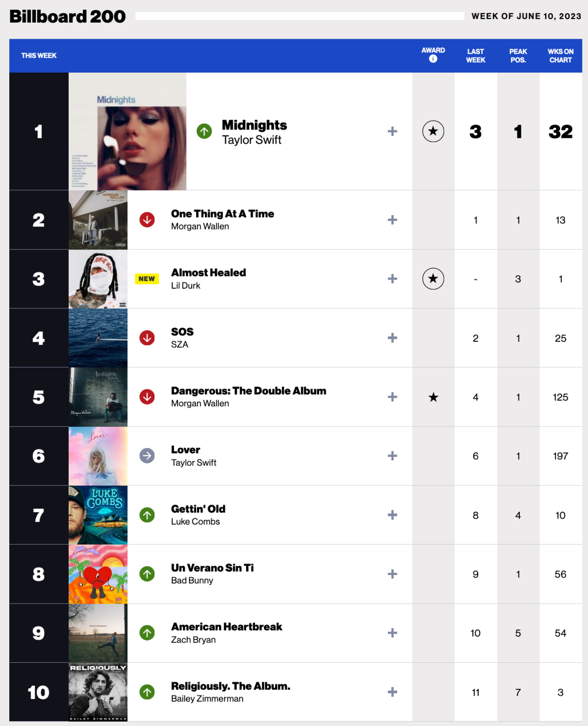Click the yellow NEW badge for Almost Healed
The height and width of the screenshot is (726, 588).
pos(147,279)
